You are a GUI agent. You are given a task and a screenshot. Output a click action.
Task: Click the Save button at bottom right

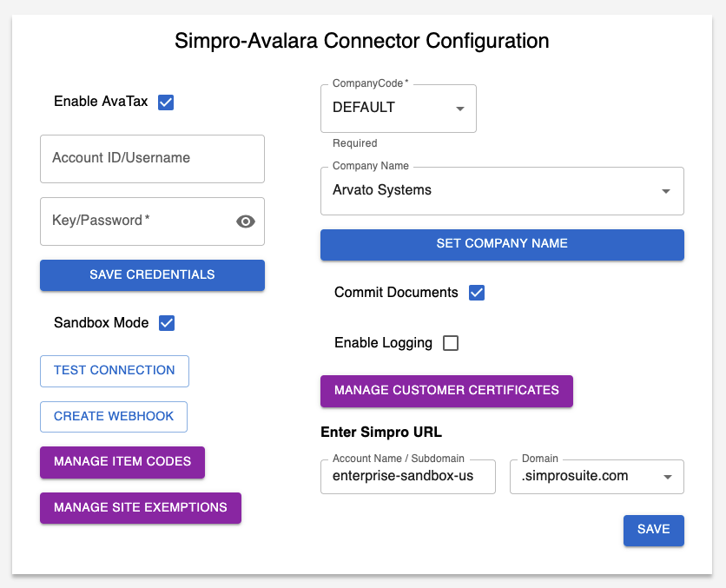point(653,530)
